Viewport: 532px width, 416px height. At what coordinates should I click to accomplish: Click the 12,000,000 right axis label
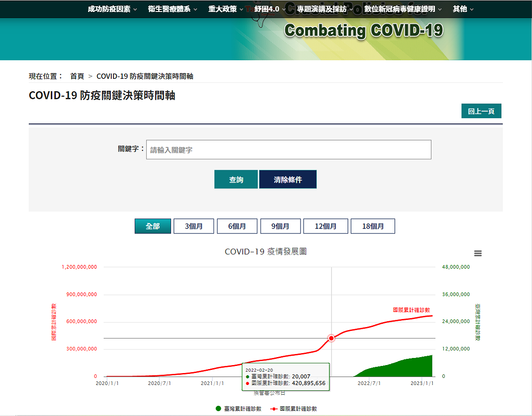[x=456, y=349]
